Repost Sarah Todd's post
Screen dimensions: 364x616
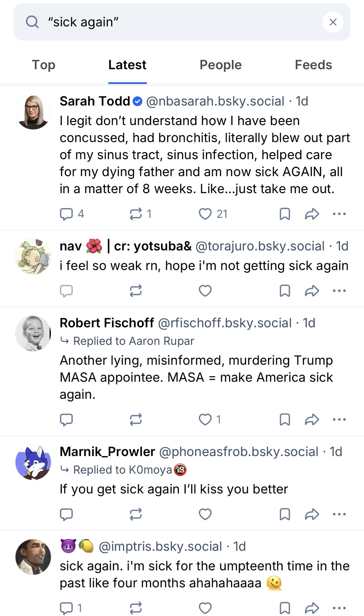(x=136, y=214)
